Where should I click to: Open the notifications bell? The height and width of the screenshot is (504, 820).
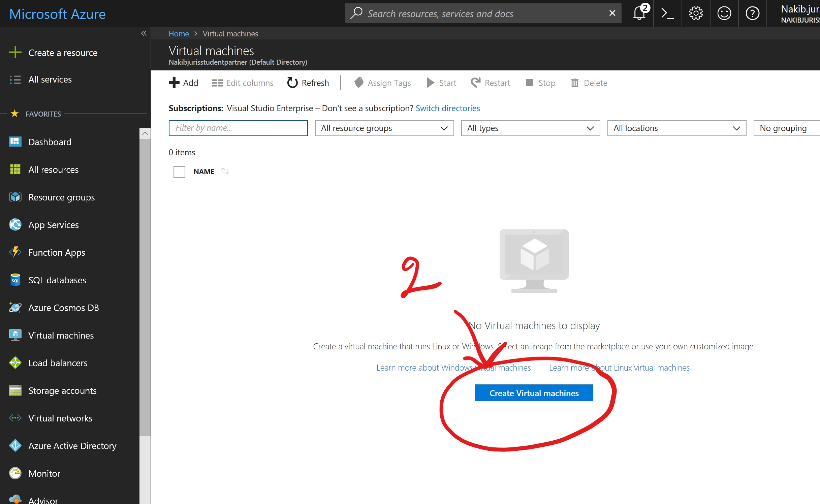click(x=639, y=13)
